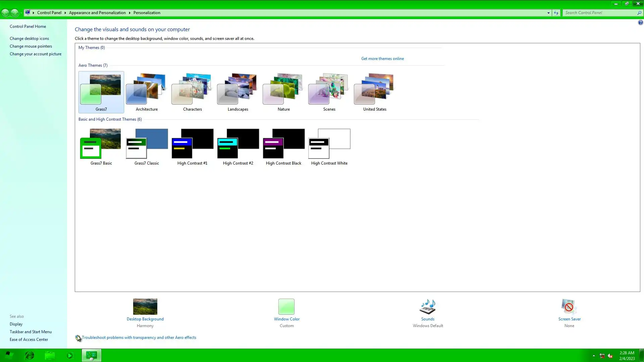644x362 pixels.
Task: Expand the Control Panel breadcrumb arrow
Action: coord(65,13)
